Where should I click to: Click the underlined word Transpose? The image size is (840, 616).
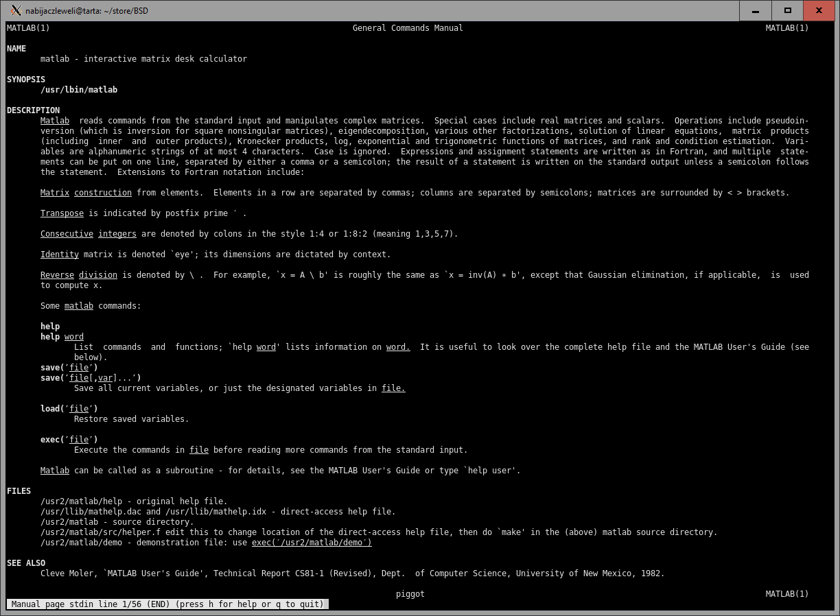pos(62,213)
